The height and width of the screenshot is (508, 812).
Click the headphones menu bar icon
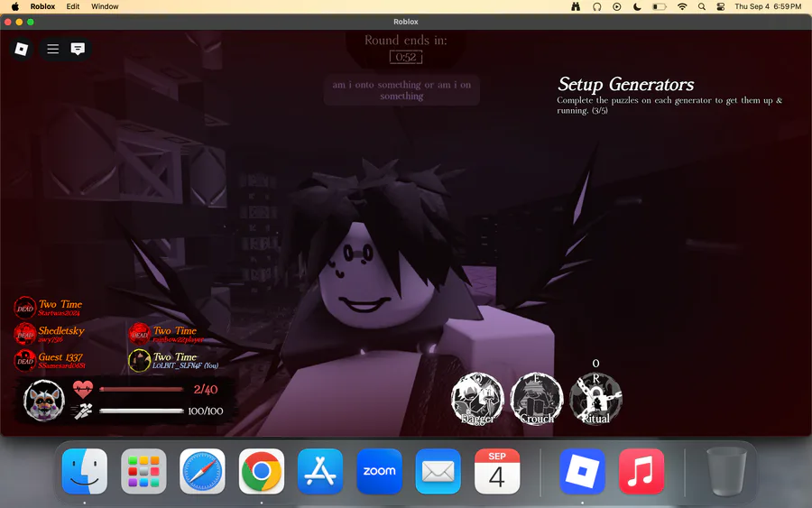tap(596, 6)
